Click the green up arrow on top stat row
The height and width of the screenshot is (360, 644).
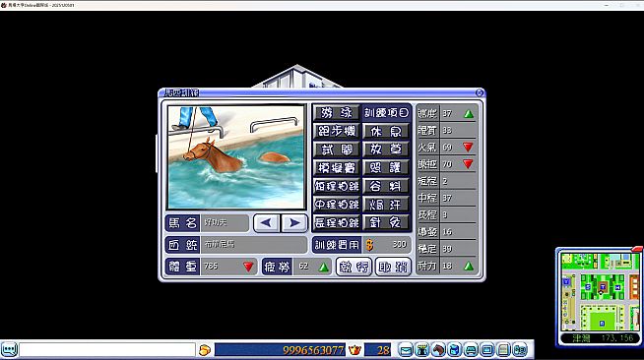tap(469, 114)
